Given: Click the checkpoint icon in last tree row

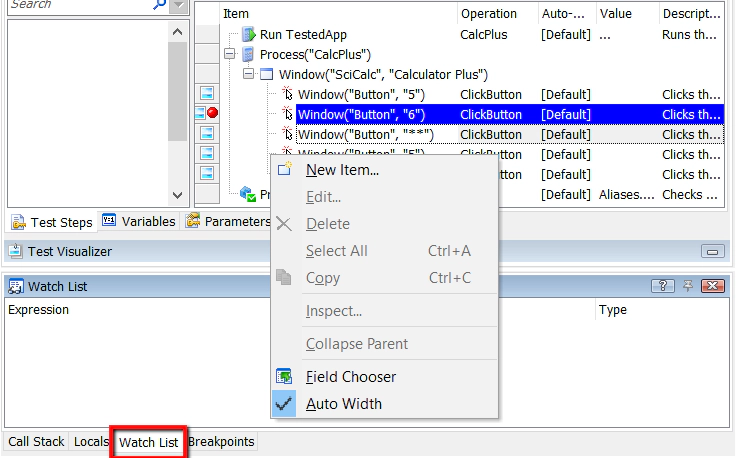Looking at the screenshot, I should [247, 194].
